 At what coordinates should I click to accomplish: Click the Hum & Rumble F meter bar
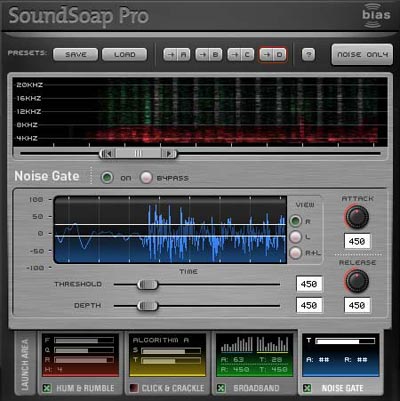click(84, 340)
